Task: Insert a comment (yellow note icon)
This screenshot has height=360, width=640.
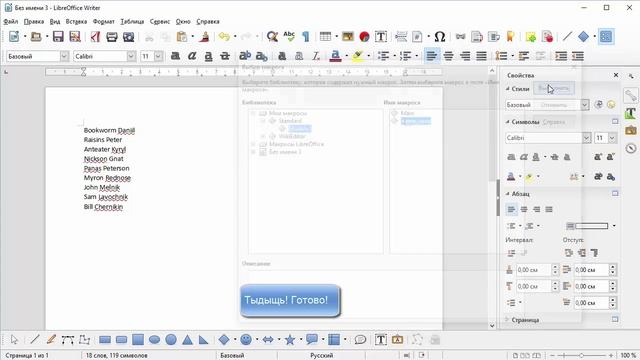Action: pyautogui.click(x=531, y=37)
